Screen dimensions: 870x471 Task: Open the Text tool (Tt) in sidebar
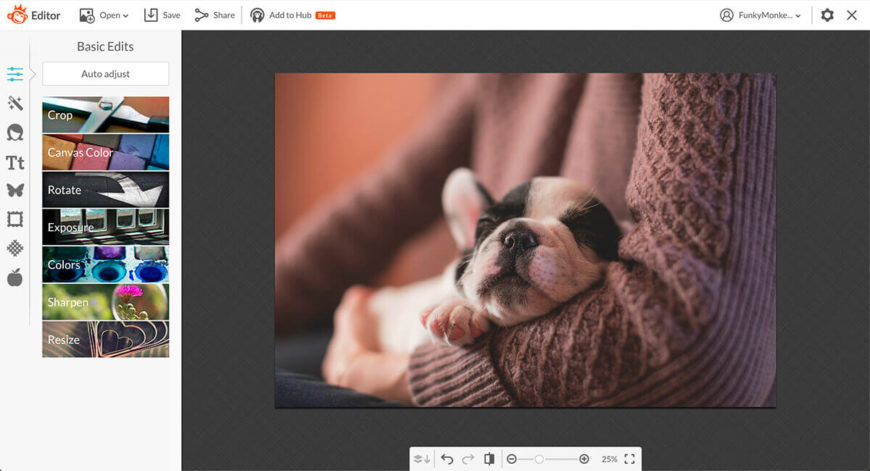click(15, 162)
